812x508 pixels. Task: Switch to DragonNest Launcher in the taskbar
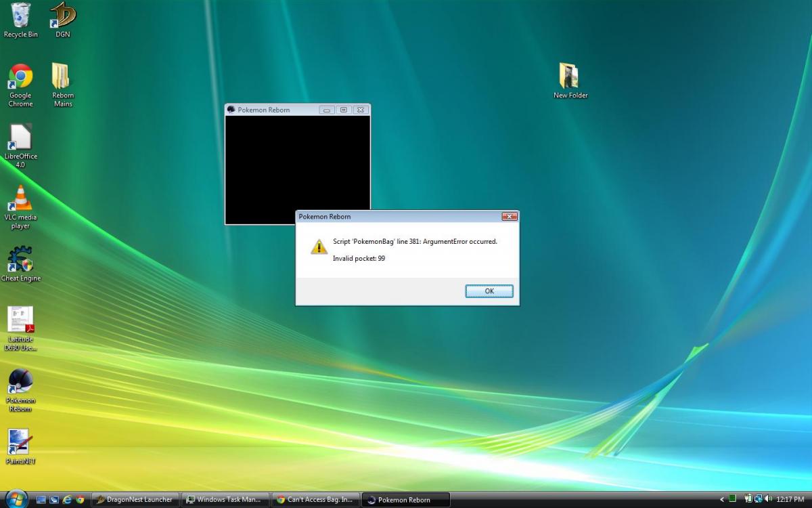pyautogui.click(x=135, y=500)
